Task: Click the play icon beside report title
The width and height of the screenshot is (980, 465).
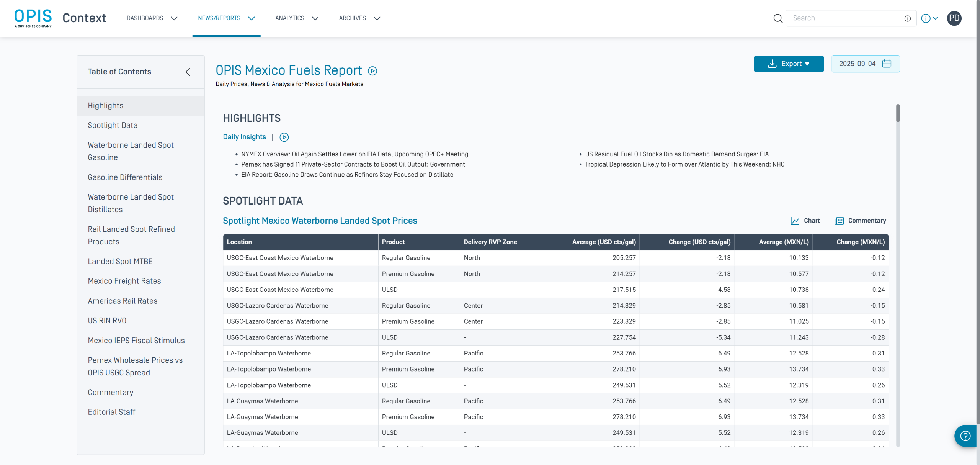Action: coord(372,71)
